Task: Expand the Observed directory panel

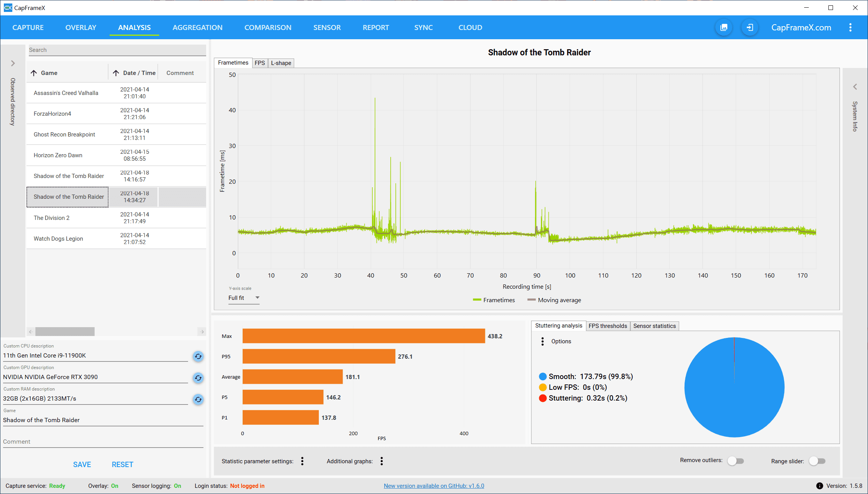Action: point(13,63)
